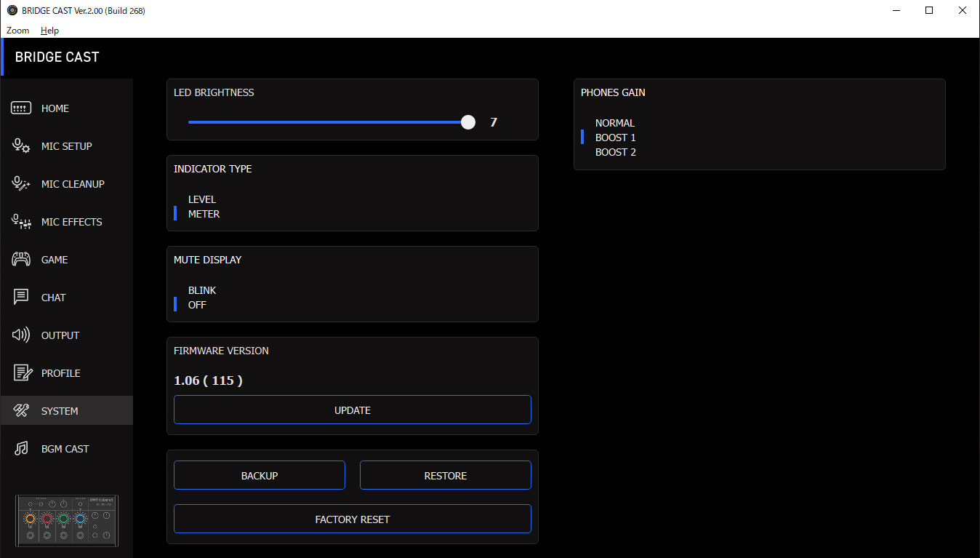The width and height of the screenshot is (980, 558).
Task: Go to the MIC SETUP page
Action: click(66, 146)
